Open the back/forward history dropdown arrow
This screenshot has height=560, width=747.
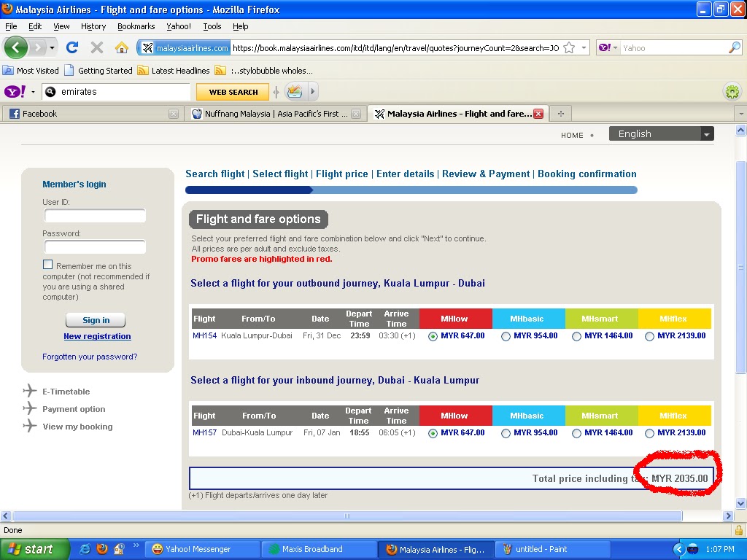(52, 47)
